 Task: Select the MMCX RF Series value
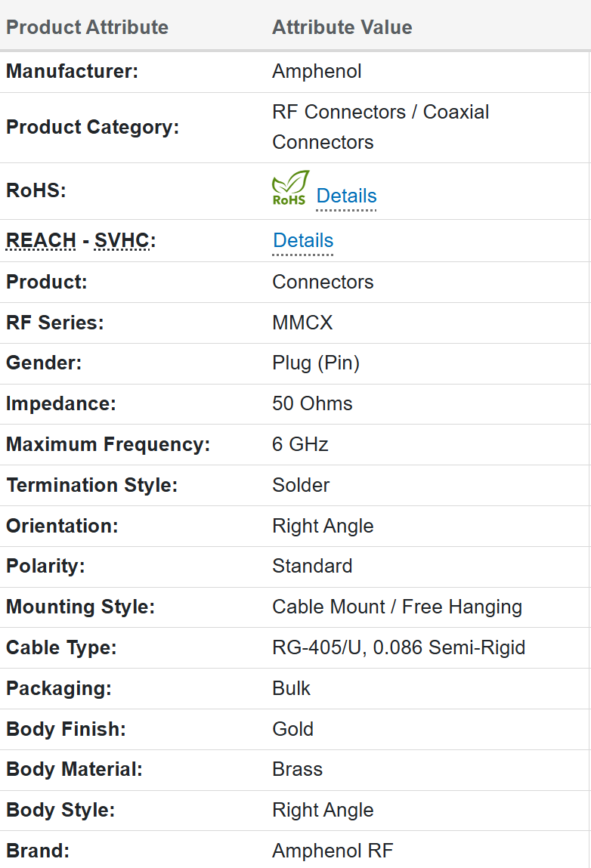coord(302,323)
